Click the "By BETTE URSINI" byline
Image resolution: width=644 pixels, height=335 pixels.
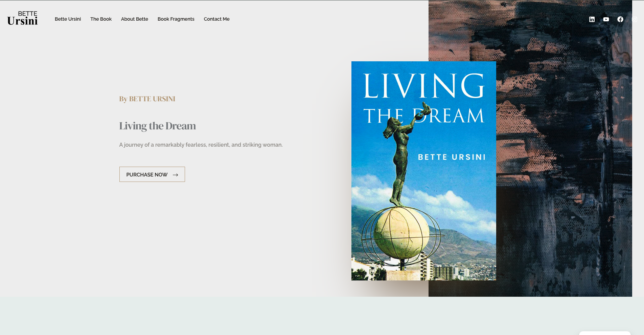147,99
